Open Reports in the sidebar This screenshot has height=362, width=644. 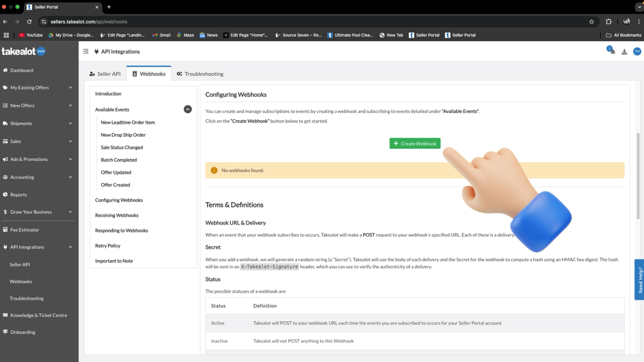coord(18,195)
